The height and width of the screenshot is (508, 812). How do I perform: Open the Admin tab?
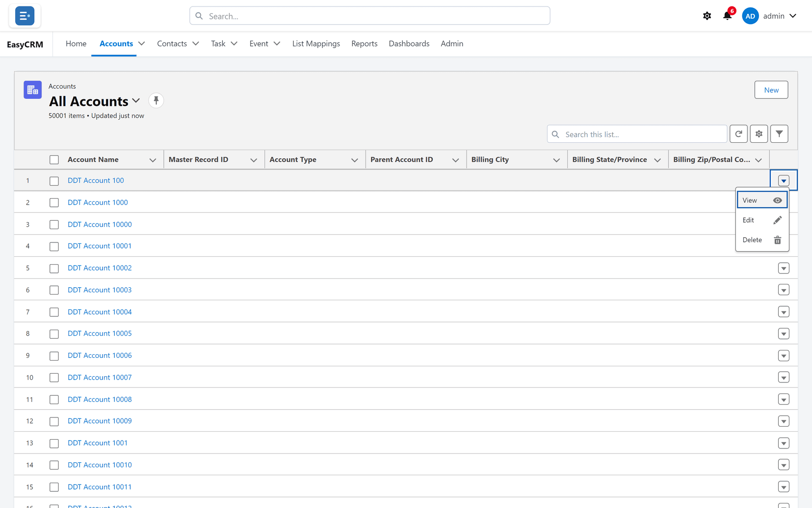tap(452, 43)
